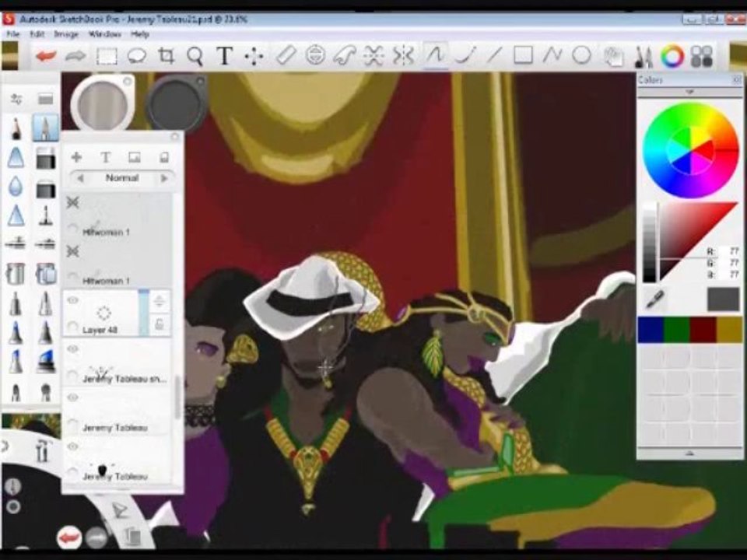Image resolution: width=747 pixels, height=560 pixels.
Task: Enable X-axis symmetry tool
Action: [373, 56]
